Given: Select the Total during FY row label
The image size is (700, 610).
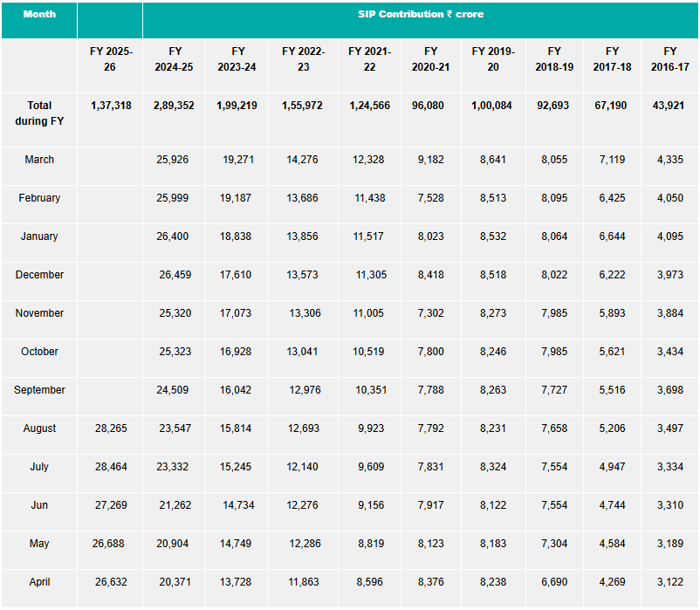Looking at the screenshot, I should click(39, 113).
